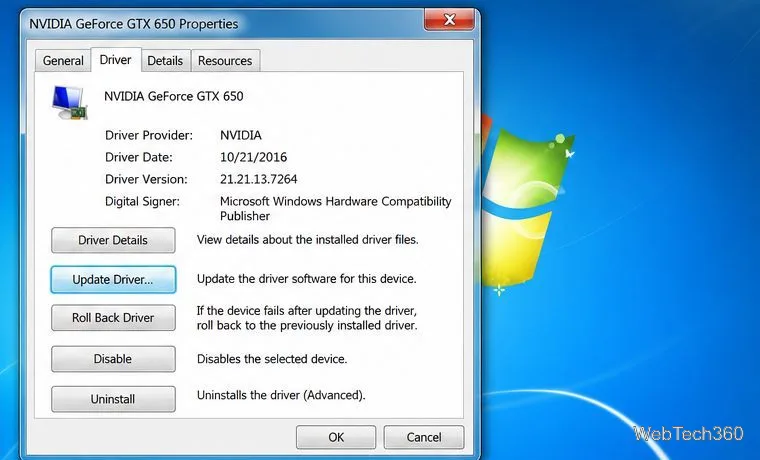This screenshot has width=760, height=460.
Task: Choose Roll Back Driver
Action: click(113, 317)
